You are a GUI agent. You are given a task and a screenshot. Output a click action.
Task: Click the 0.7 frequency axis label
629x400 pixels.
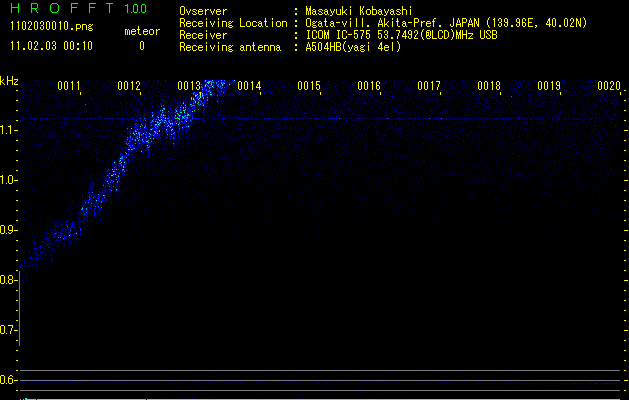(8, 330)
